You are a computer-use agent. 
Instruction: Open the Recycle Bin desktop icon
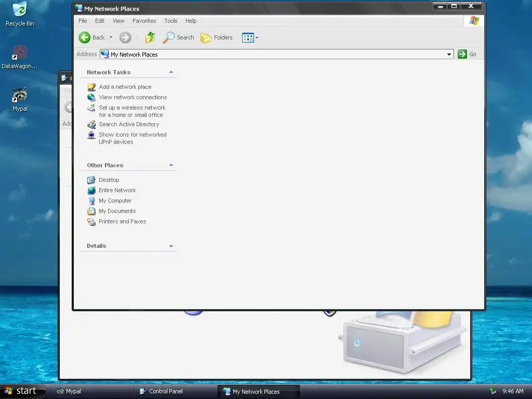(x=20, y=14)
